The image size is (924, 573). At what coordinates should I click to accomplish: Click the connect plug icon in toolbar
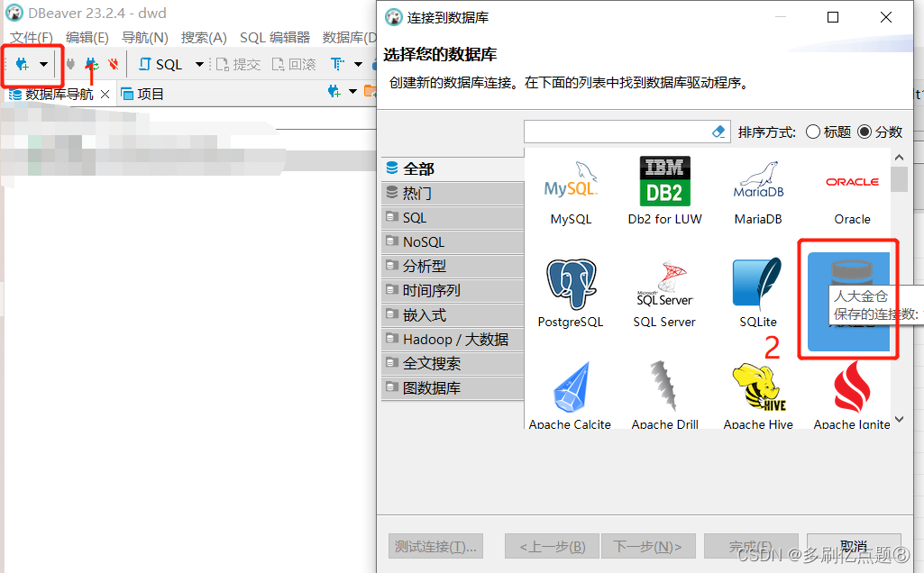tap(70, 64)
